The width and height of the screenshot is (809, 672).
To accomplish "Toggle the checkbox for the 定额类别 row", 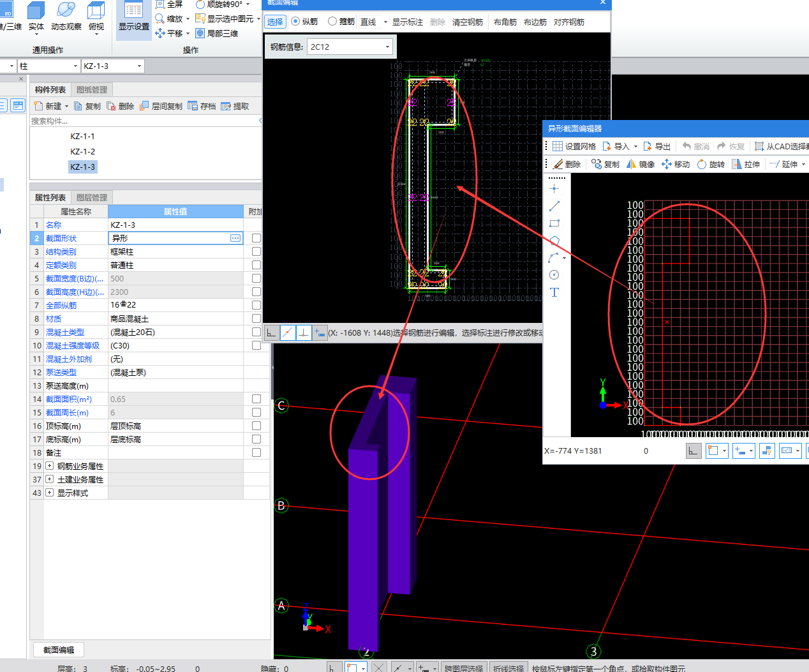I will coord(256,265).
